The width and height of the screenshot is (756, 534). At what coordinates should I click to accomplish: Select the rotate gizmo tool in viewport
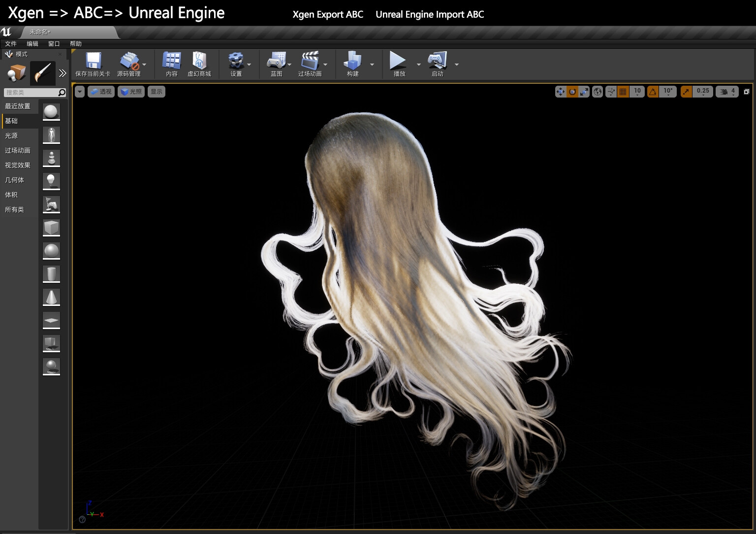(x=572, y=92)
